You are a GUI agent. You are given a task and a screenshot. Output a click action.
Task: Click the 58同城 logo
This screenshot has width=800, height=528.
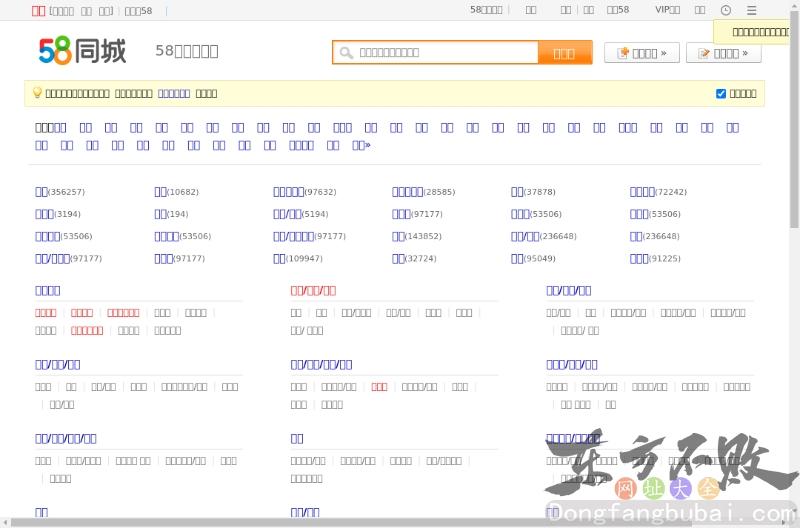click(82, 50)
